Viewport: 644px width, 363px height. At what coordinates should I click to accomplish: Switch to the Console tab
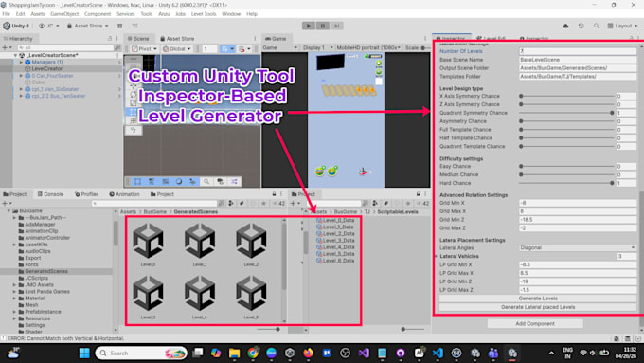50,194
